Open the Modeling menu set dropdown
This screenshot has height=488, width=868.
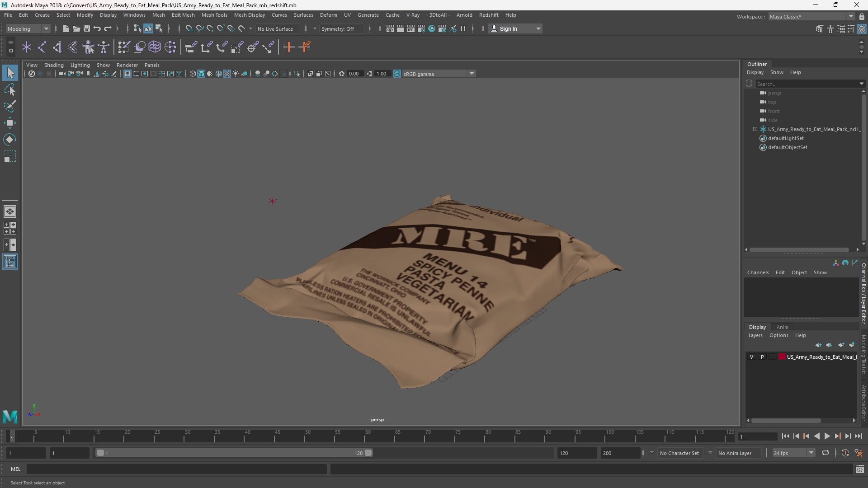coord(28,29)
